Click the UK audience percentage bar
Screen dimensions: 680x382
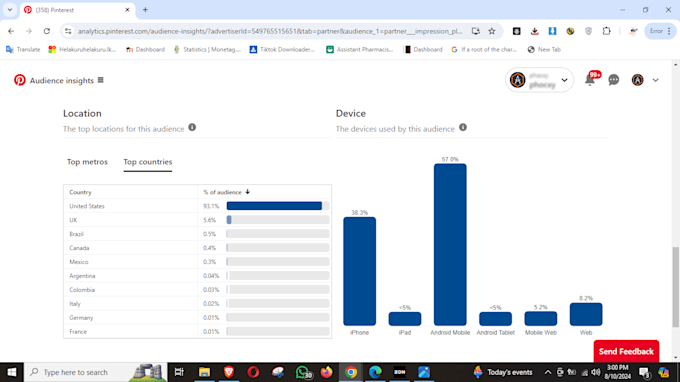229,220
